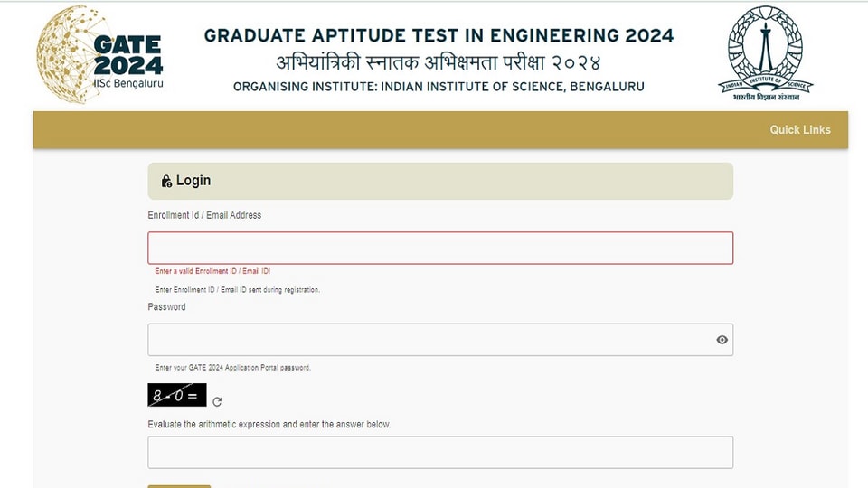
Task: Click the hint about GATE 2024 Application Portal password
Action: 232,368
